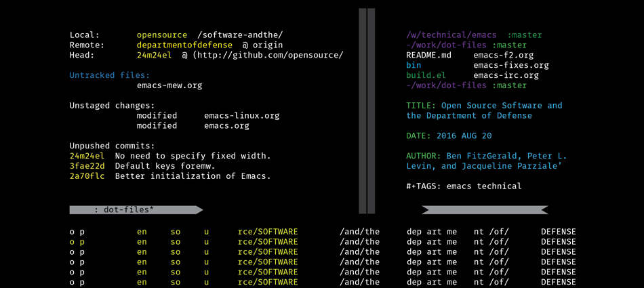Click the commit hash 3fae22d
This screenshot has height=288, width=644.
[x=87, y=167]
